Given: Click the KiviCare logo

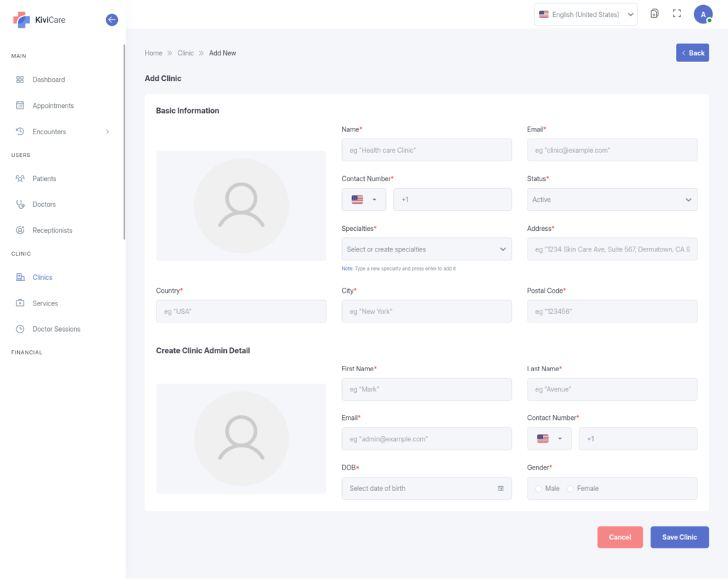Looking at the screenshot, I should pos(39,20).
